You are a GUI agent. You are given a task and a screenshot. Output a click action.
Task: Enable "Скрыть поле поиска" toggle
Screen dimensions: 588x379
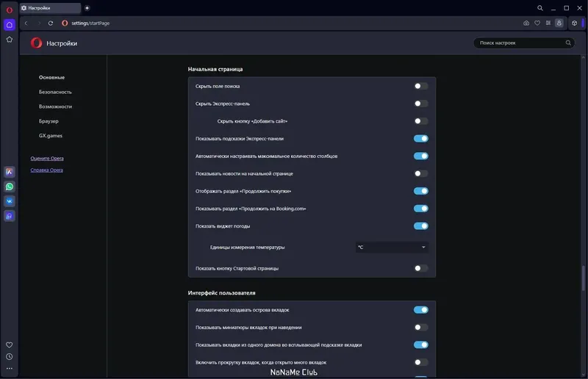point(420,86)
